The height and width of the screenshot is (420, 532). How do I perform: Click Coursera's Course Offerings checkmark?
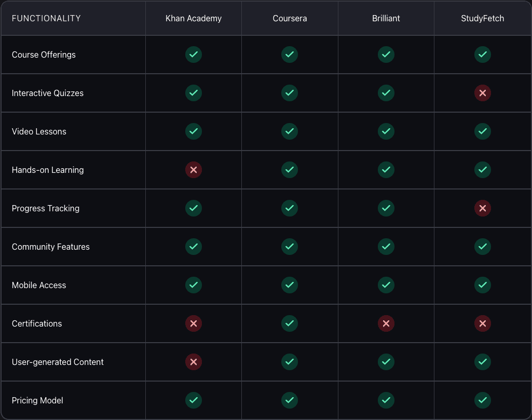pos(290,55)
